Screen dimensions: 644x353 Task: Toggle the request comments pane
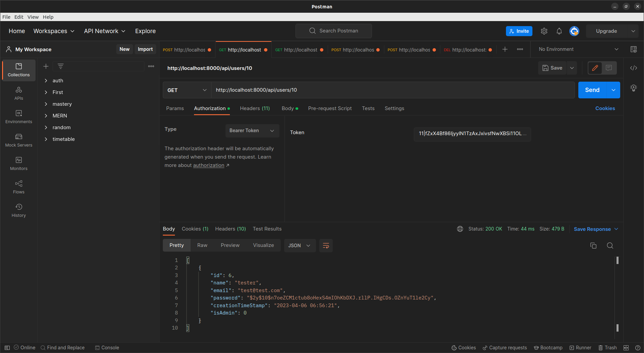tap(609, 68)
